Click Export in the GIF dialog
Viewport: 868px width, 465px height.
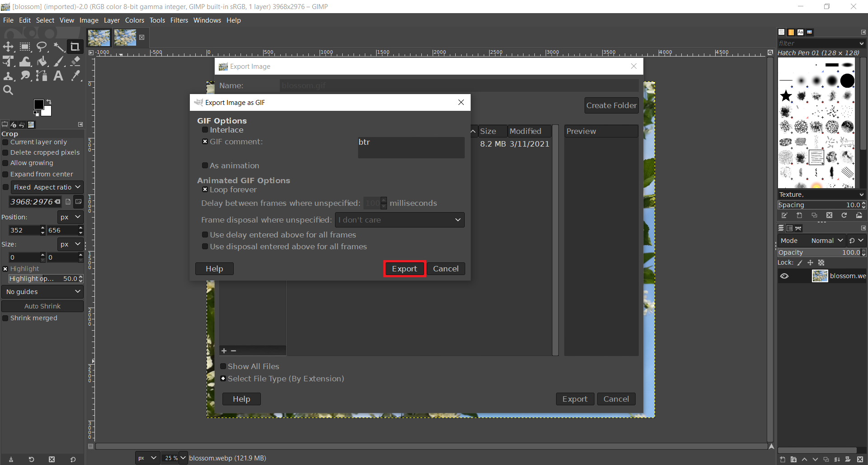click(x=404, y=269)
